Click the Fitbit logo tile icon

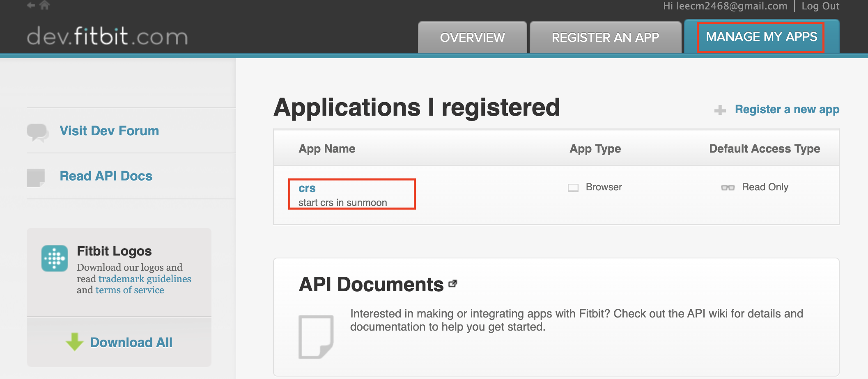point(55,258)
